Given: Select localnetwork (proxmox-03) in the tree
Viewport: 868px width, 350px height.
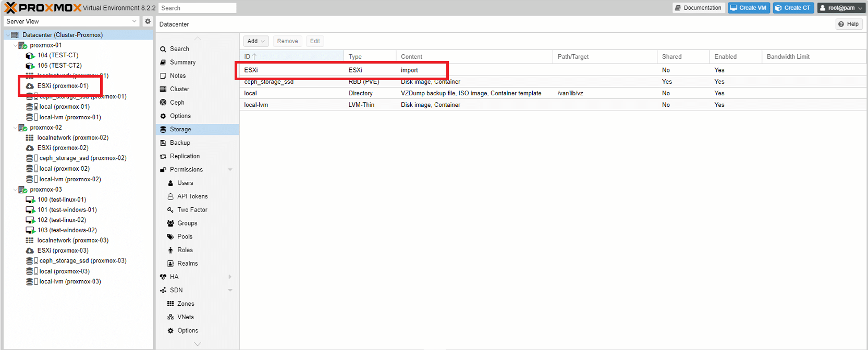Looking at the screenshot, I should [x=72, y=241].
